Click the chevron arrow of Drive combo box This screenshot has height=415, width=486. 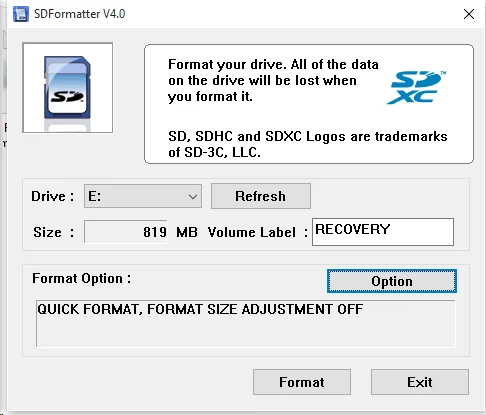[x=192, y=197]
